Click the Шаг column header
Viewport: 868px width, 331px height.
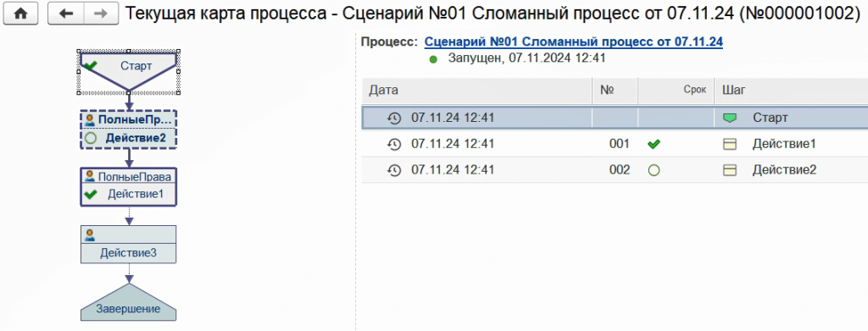[x=792, y=91]
